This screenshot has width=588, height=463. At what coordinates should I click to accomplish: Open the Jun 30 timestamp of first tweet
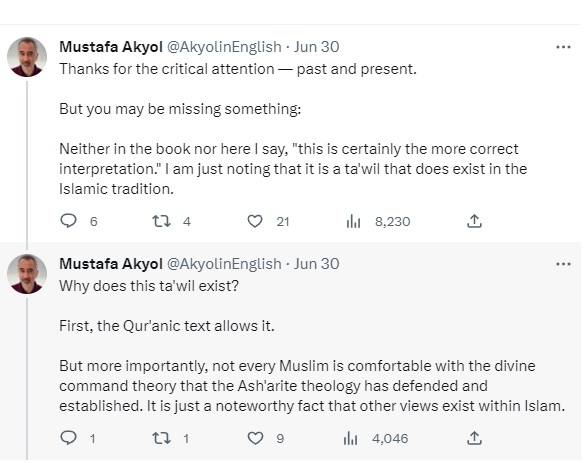pyautogui.click(x=316, y=47)
